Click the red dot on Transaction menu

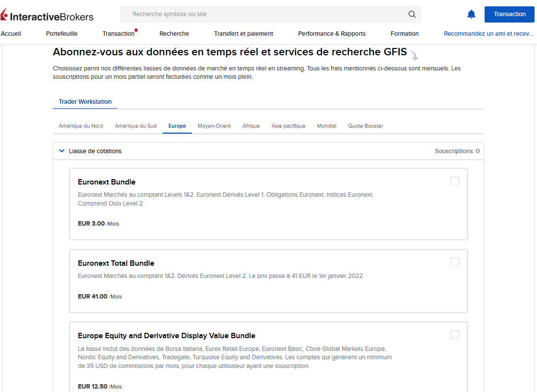coord(136,30)
